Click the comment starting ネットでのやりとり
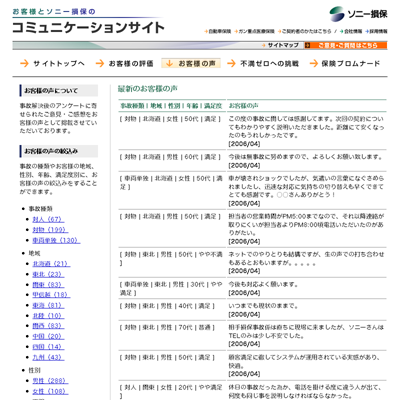Screen dimensions: 400x400 coord(306,259)
